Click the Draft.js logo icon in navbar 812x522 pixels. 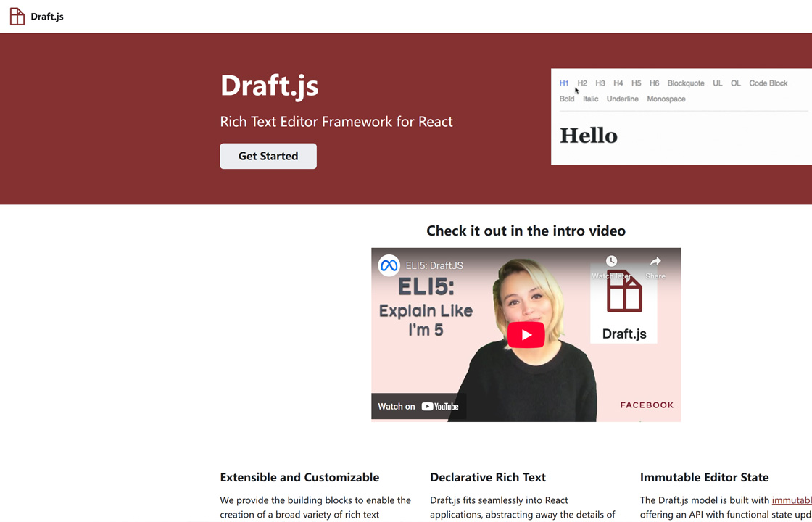click(x=17, y=17)
